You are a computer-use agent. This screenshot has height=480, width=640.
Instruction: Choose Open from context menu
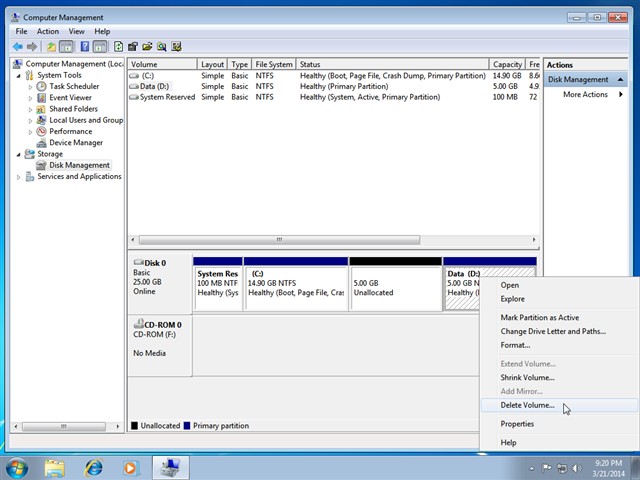click(x=509, y=285)
